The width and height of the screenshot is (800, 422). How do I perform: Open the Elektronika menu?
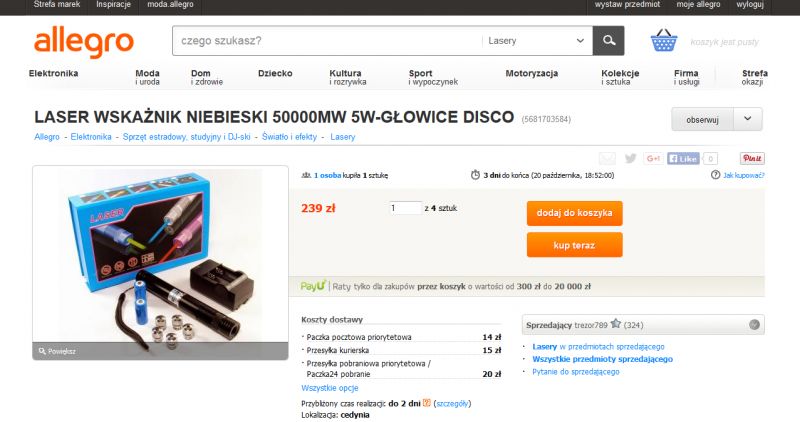point(54,73)
